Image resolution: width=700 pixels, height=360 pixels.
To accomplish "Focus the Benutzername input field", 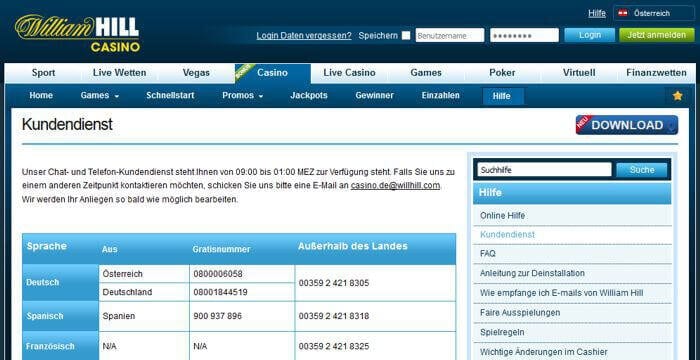I will click(450, 35).
